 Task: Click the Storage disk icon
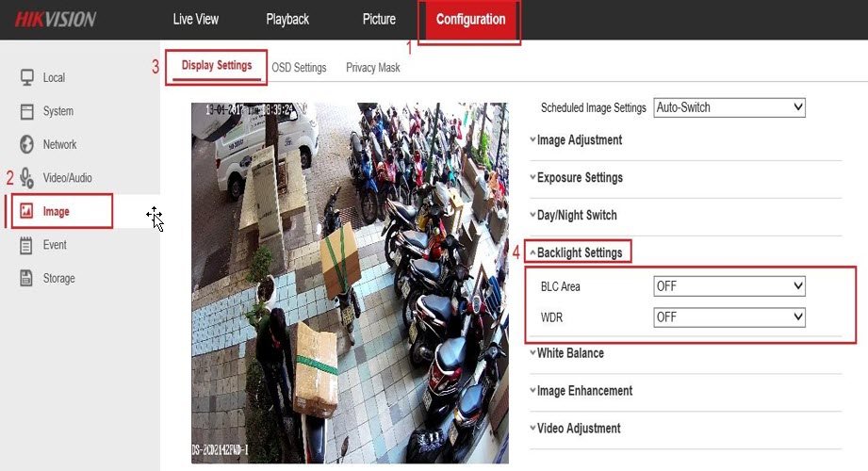click(26, 278)
